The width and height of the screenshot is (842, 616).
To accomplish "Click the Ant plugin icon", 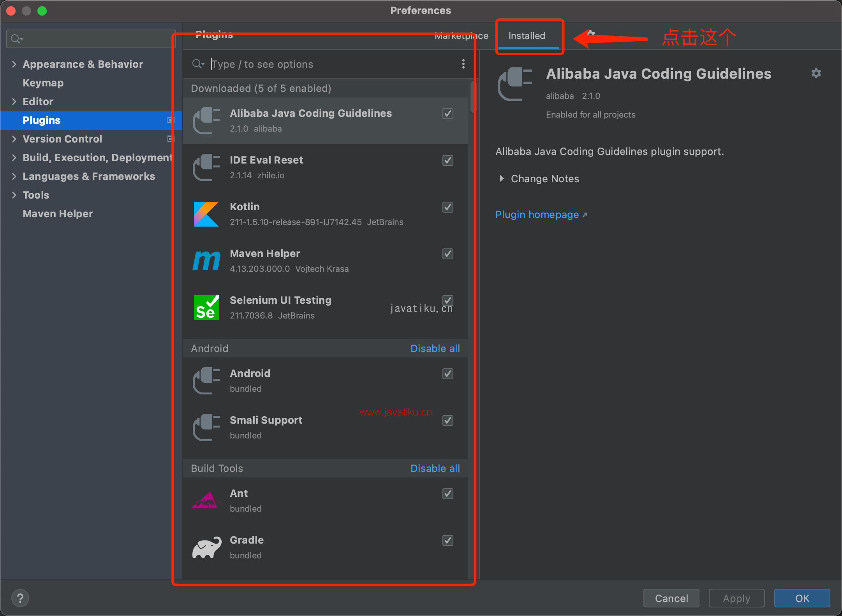I will [206, 501].
